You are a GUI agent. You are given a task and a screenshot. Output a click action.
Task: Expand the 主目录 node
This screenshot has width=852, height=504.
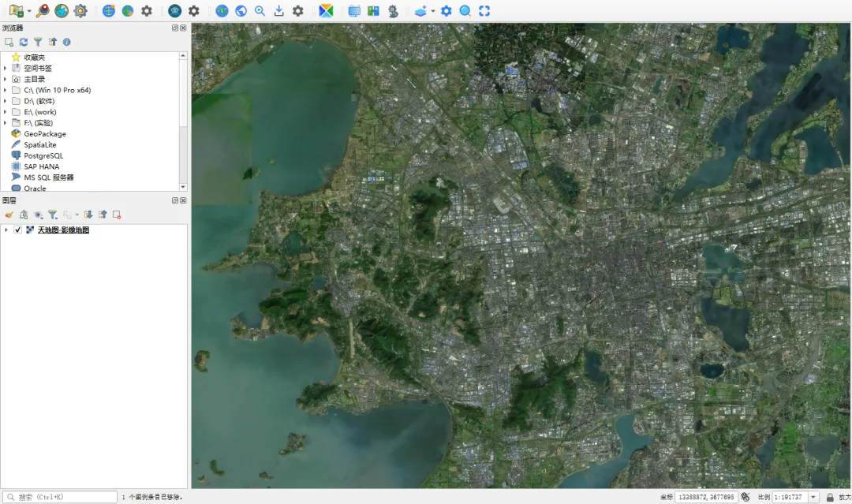[x=6, y=79]
